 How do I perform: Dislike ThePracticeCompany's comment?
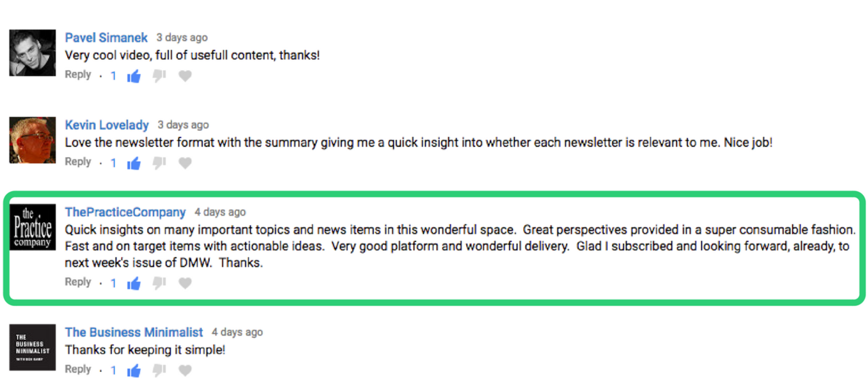159,283
